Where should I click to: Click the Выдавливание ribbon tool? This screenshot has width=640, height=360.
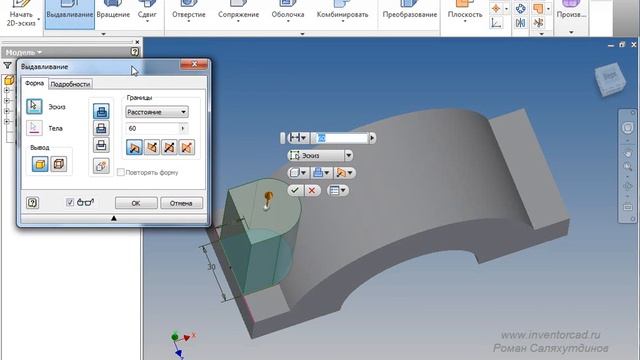(69, 14)
